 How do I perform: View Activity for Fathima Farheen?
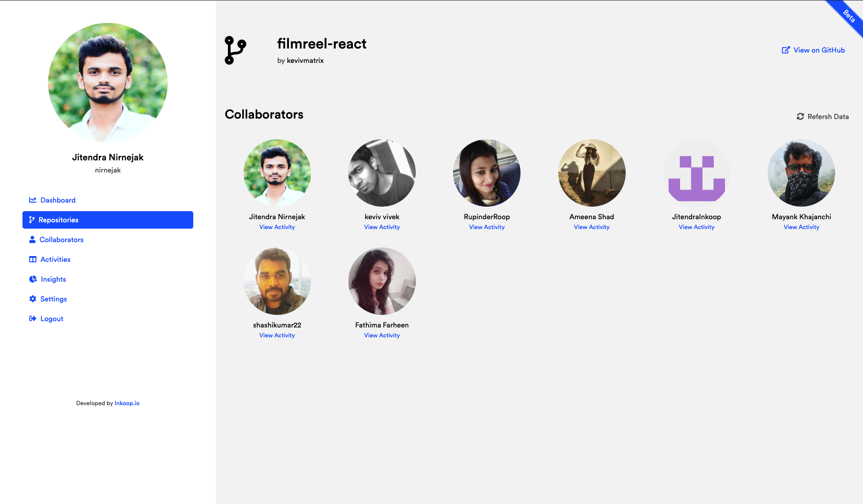pos(382,335)
